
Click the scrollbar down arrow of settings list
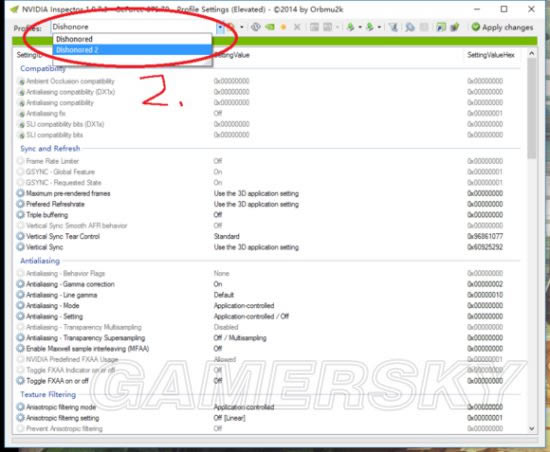coord(532,428)
